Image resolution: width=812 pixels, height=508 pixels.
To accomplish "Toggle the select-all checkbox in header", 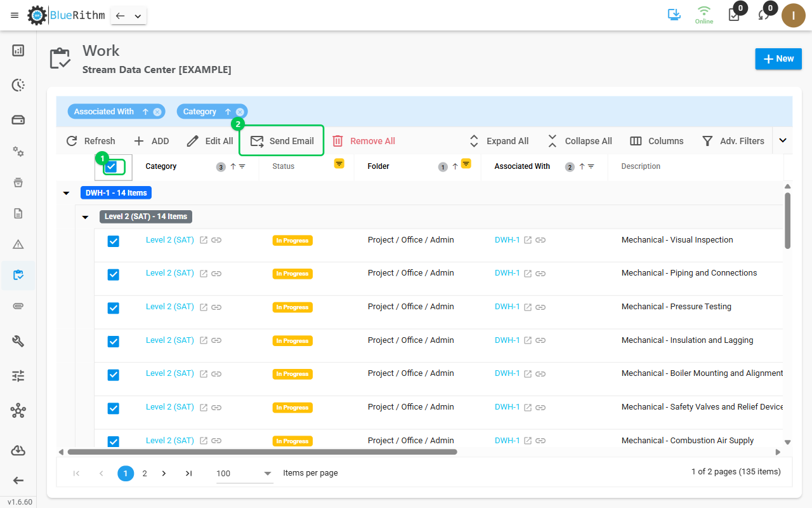I will [112, 166].
